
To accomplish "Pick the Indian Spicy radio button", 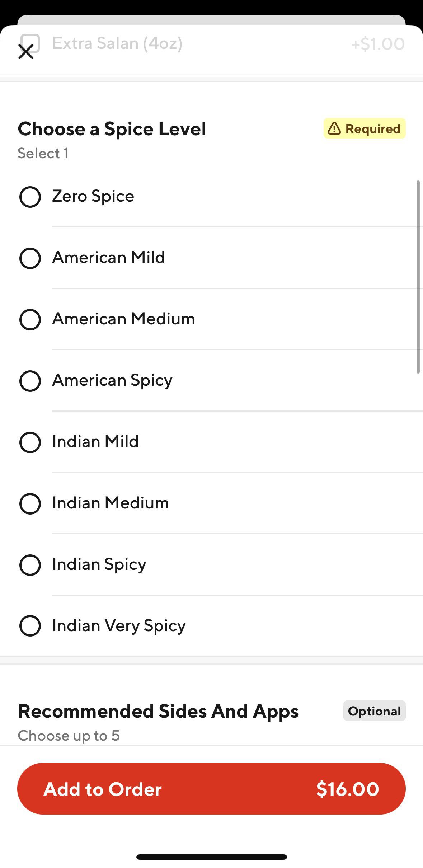I will point(30,565).
